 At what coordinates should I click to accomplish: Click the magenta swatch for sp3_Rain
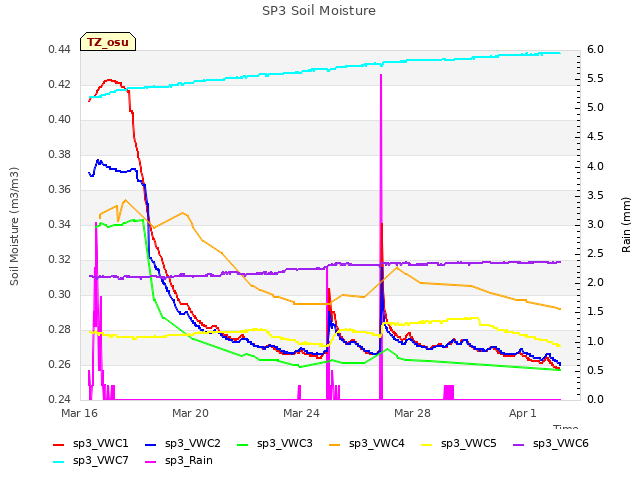tap(151, 462)
